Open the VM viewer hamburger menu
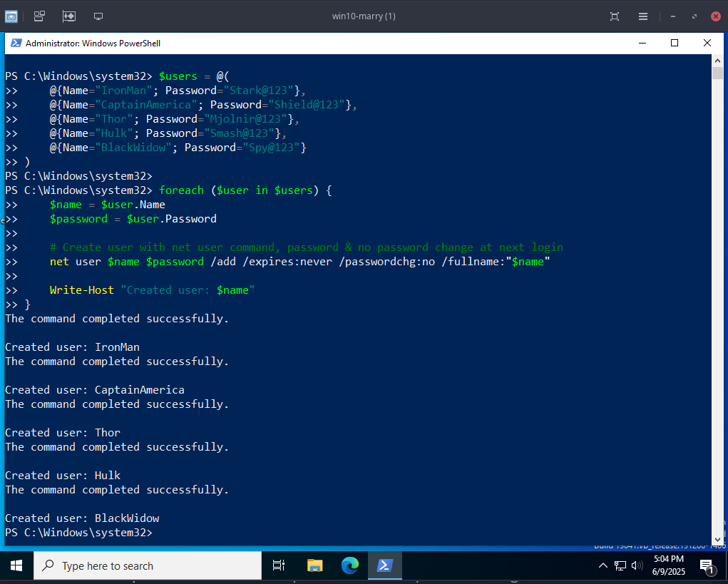 643,16
